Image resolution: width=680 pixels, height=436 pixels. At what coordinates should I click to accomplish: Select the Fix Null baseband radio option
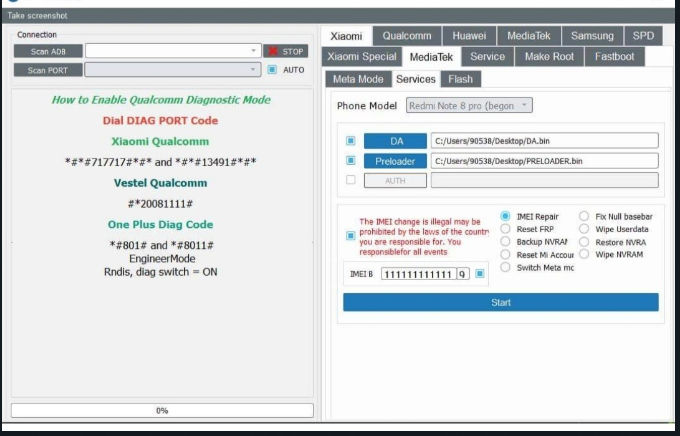click(x=584, y=216)
